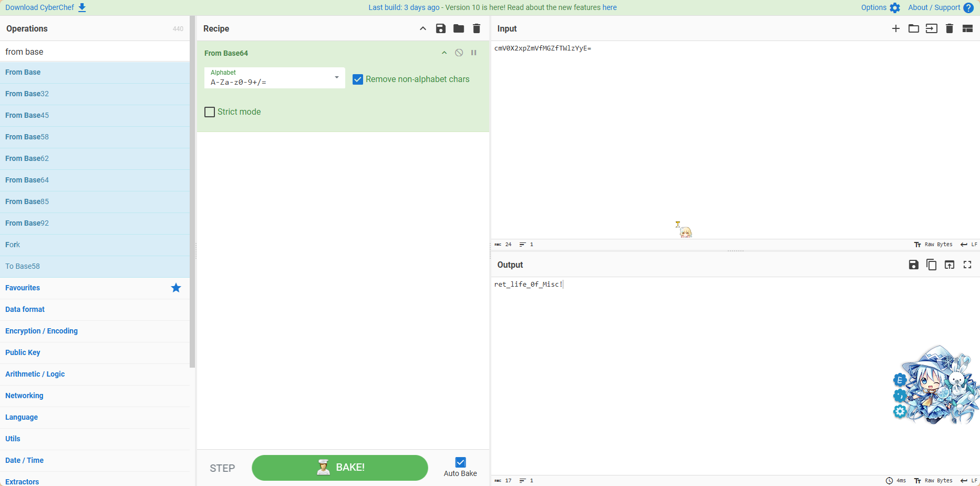
Task: Save the current recipe
Action: [x=440, y=28]
